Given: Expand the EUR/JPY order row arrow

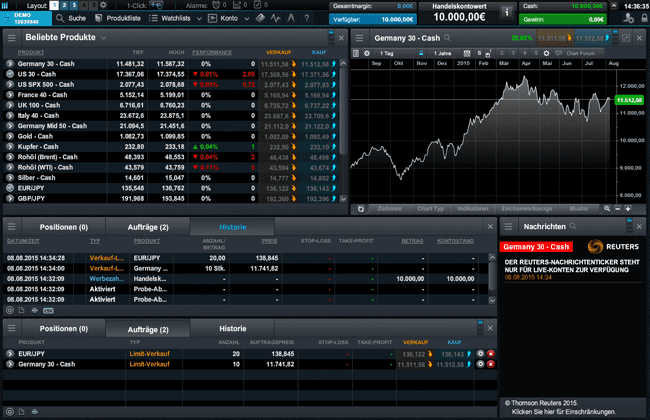Looking at the screenshot, I should click(10, 354).
